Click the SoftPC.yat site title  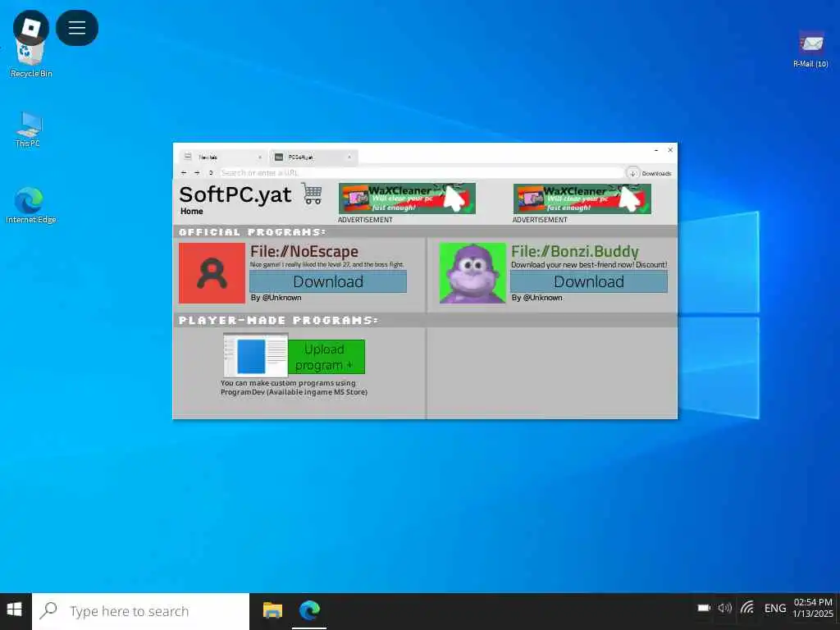click(235, 194)
